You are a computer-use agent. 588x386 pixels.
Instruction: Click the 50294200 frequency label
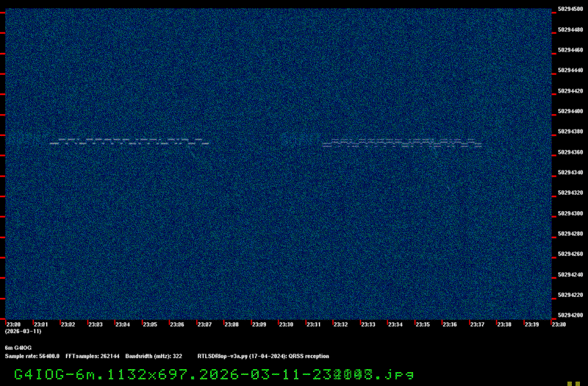point(570,315)
